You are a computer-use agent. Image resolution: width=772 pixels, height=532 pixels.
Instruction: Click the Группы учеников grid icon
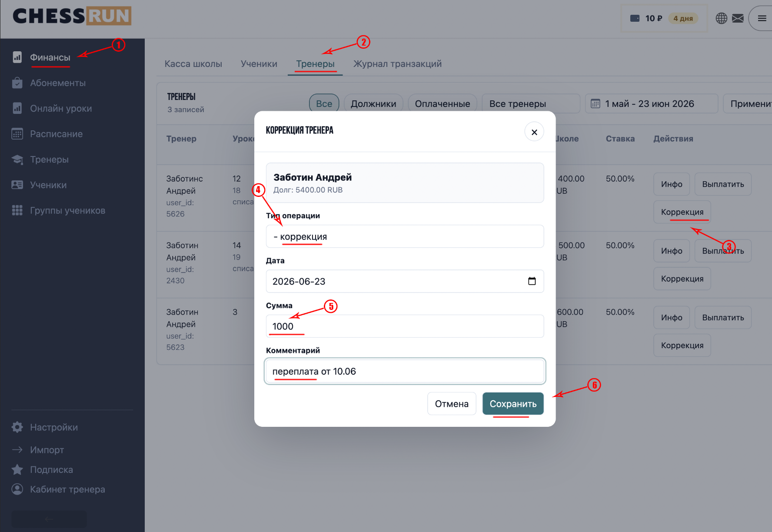(17, 210)
